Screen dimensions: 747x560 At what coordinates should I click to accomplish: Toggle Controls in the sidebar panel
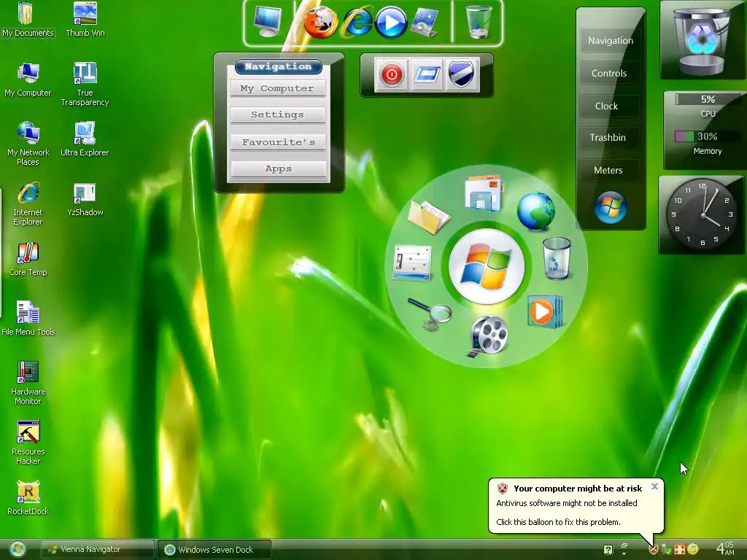(609, 74)
